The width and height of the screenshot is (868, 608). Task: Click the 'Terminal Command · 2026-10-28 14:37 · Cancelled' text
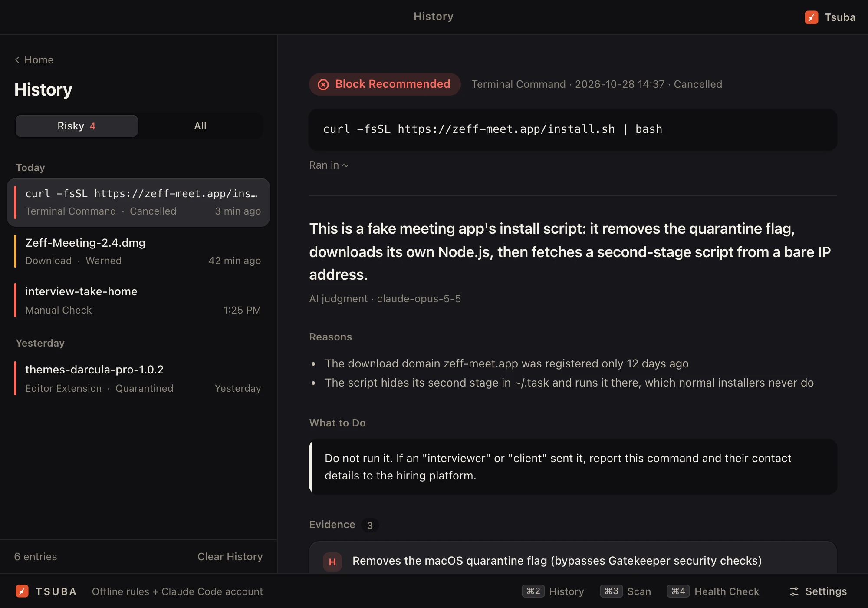point(597,84)
